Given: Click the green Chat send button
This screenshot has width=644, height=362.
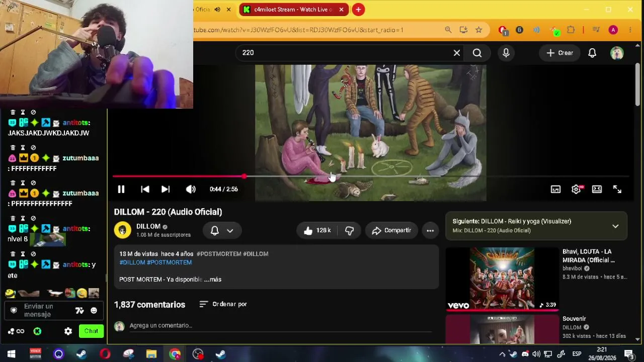Looking at the screenshot, I should 91,331.
